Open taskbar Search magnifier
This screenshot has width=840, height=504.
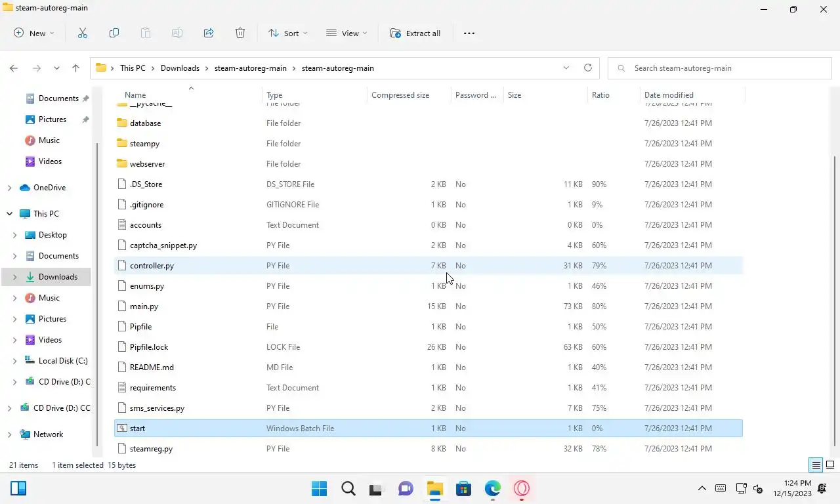point(348,488)
